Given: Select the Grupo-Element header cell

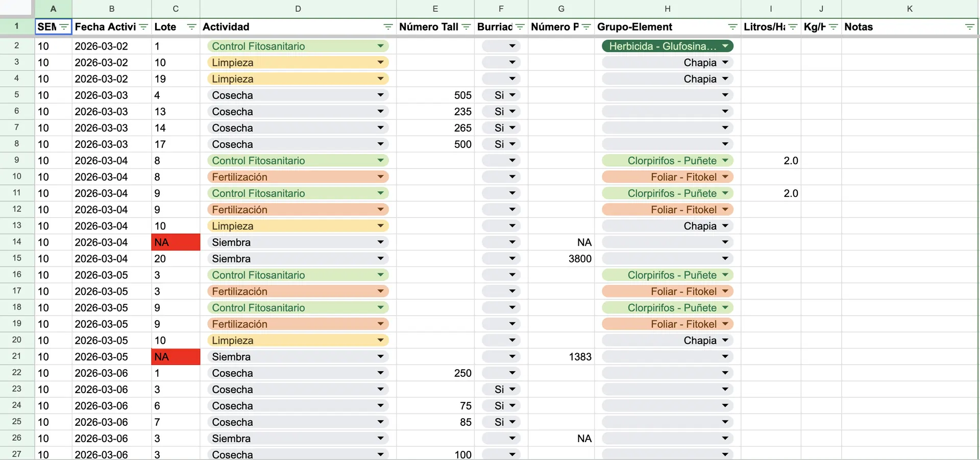Looking at the screenshot, I should [x=668, y=27].
